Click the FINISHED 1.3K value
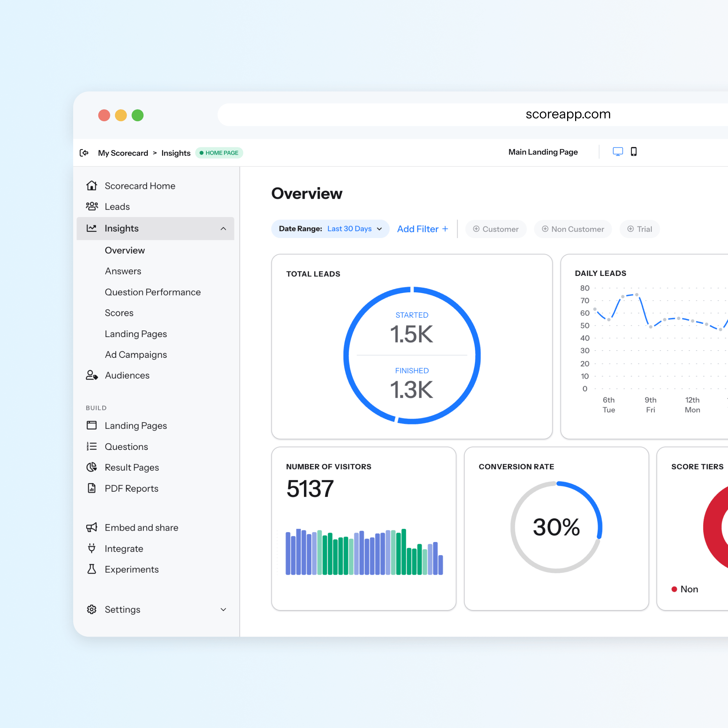This screenshot has width=728, height=728. point(411,389)
